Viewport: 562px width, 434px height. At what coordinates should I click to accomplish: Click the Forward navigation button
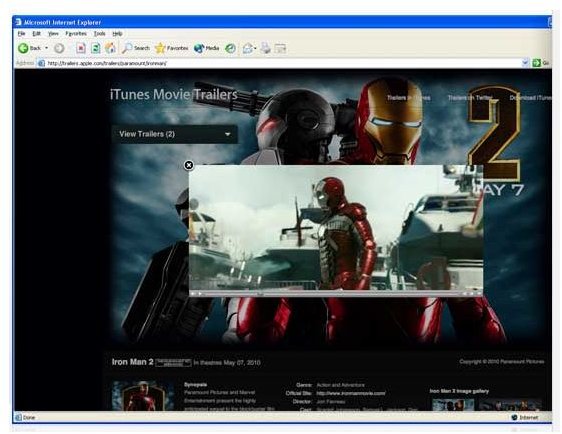click(x=59, y=48)
